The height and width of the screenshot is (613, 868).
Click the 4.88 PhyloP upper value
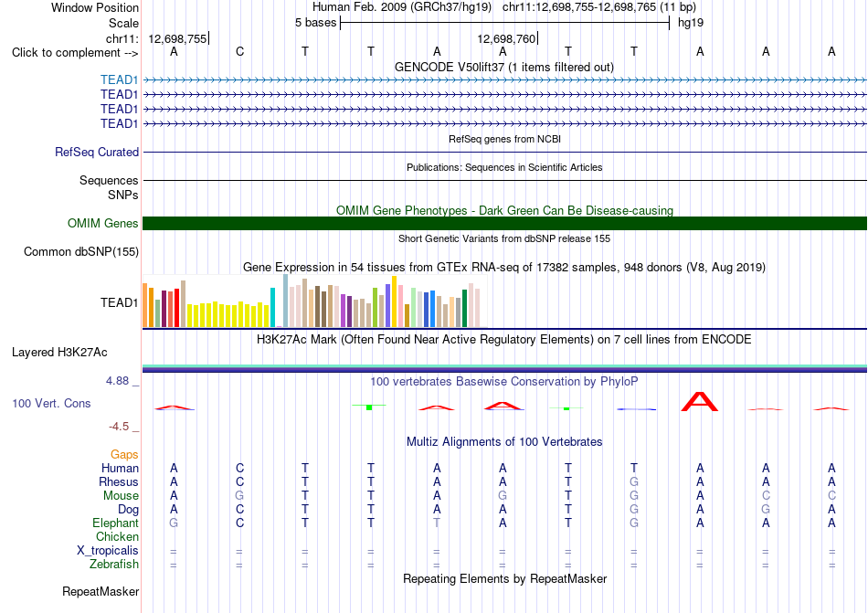[x=117, y=381]
